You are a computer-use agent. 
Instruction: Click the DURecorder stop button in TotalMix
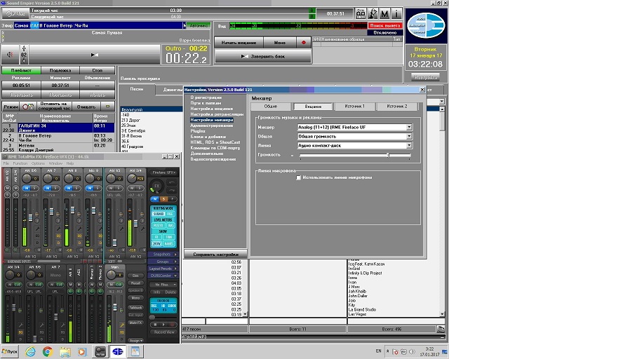pyautogui.click(x=155, y=325)
